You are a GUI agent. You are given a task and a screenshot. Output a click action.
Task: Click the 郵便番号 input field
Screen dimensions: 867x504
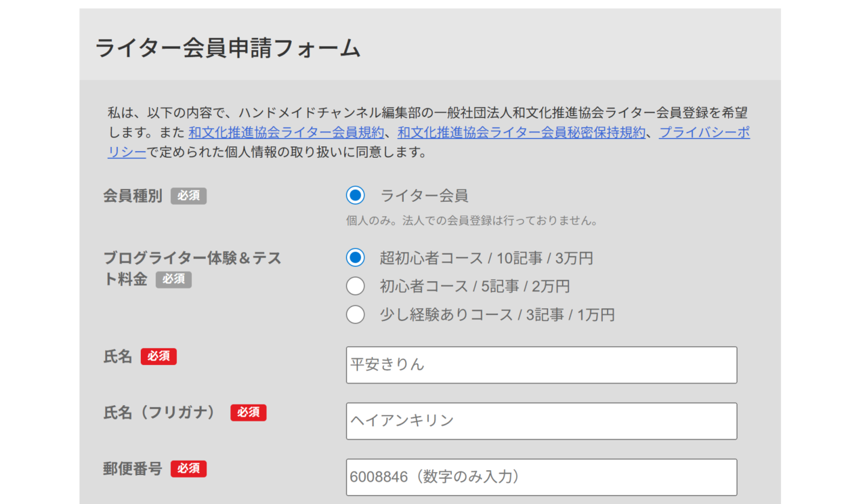pyautogui.click(x=541, y=477)
